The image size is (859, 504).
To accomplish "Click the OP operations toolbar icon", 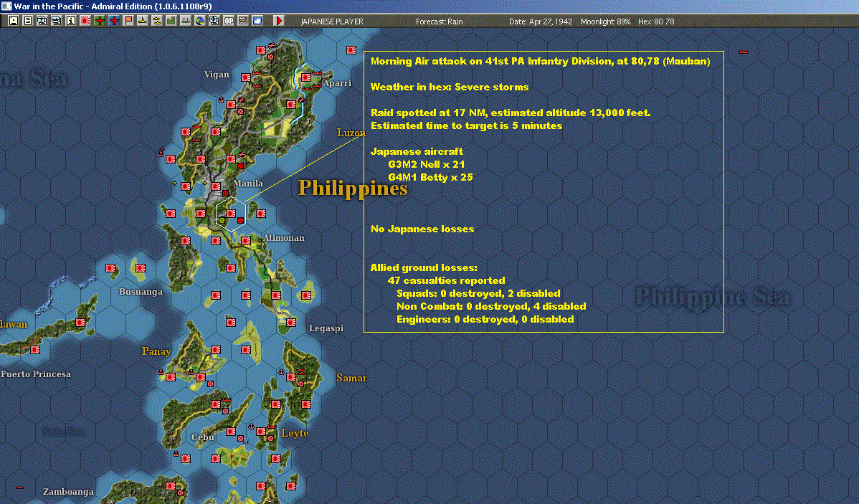I will click(229, 21).
